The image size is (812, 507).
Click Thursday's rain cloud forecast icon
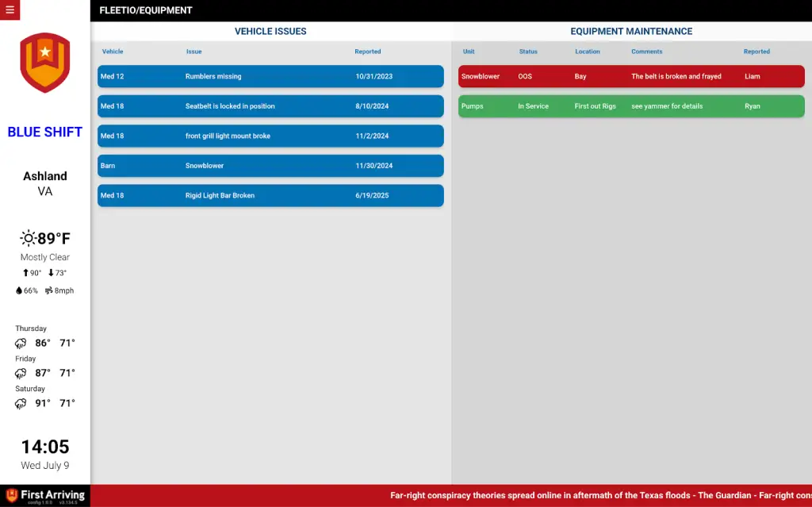21,344
